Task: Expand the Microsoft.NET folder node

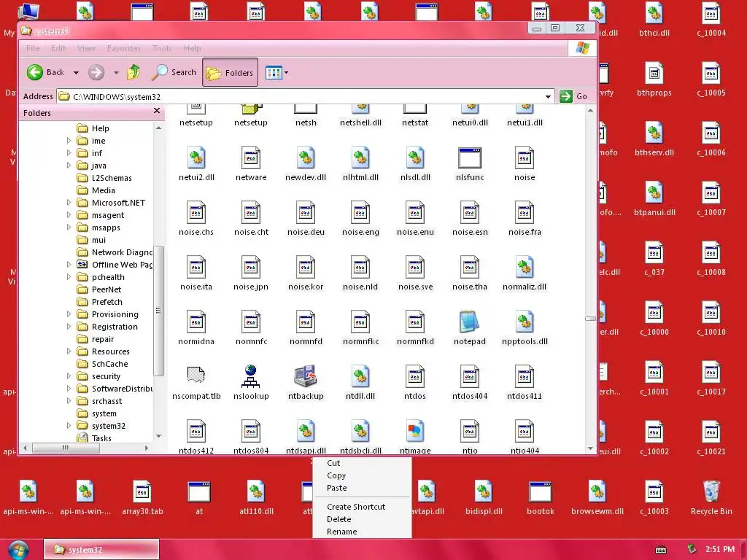Action: coord(69,203)
